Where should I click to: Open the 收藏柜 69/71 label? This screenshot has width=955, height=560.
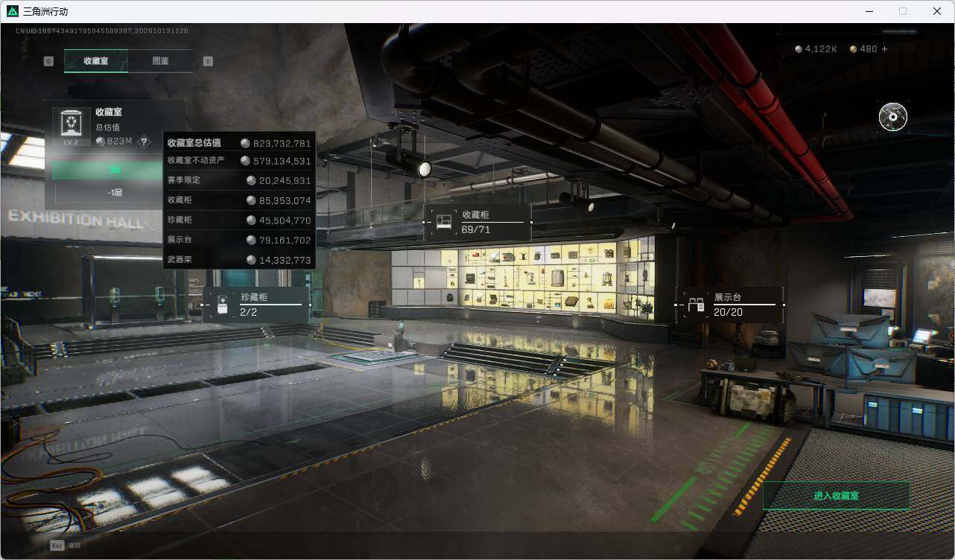[x=476, y=222]
